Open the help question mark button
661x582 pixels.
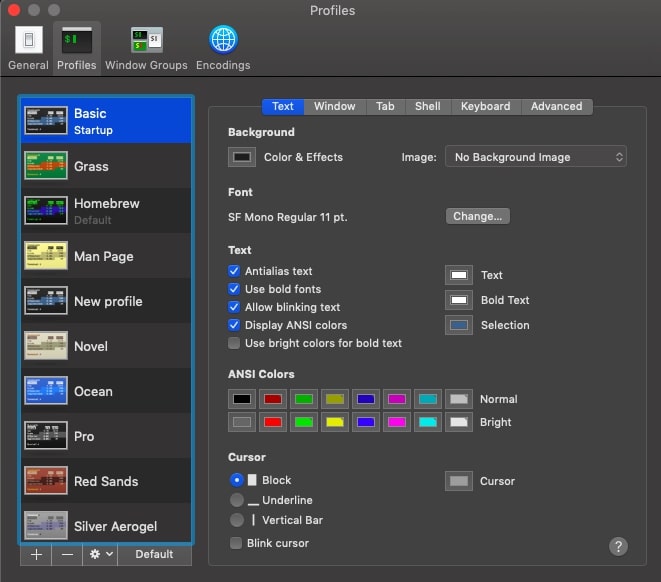pyautogui.click(x=618, y=546)
